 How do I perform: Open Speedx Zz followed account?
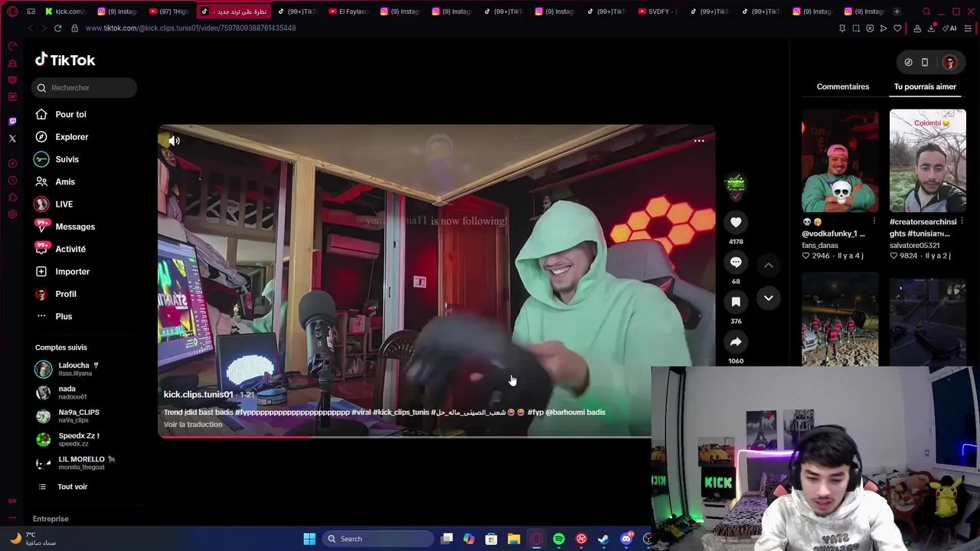click(67, 440)
